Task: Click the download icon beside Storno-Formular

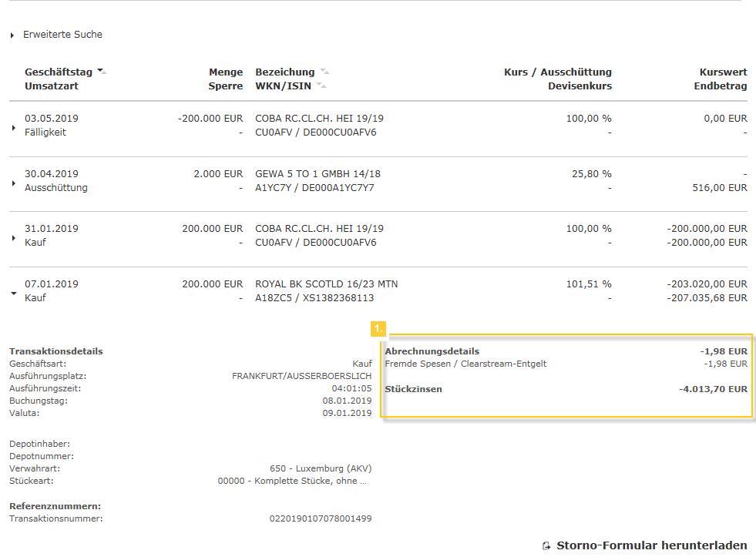Action: pyautogui.click(x=546, y=545)
